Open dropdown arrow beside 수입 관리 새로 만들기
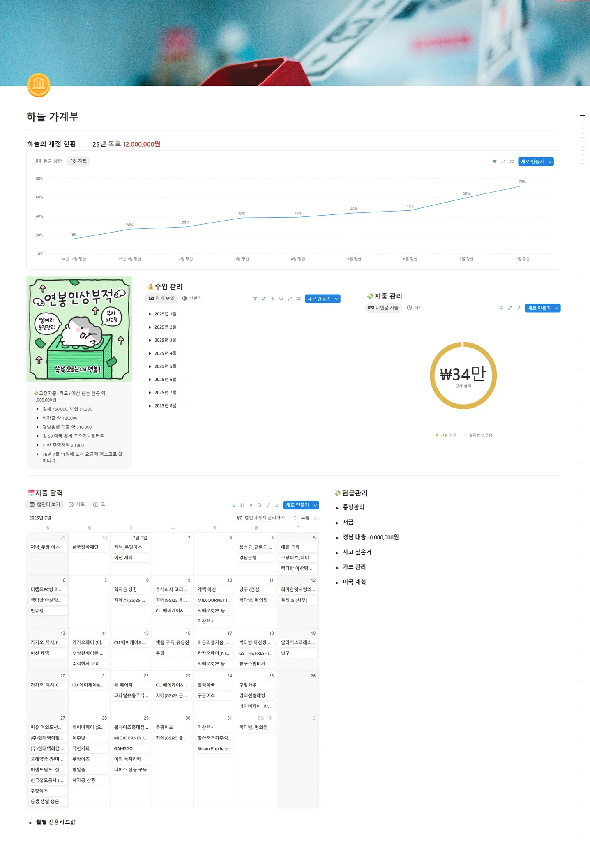Viewport: 590px width, 868px height. point(337,299)
